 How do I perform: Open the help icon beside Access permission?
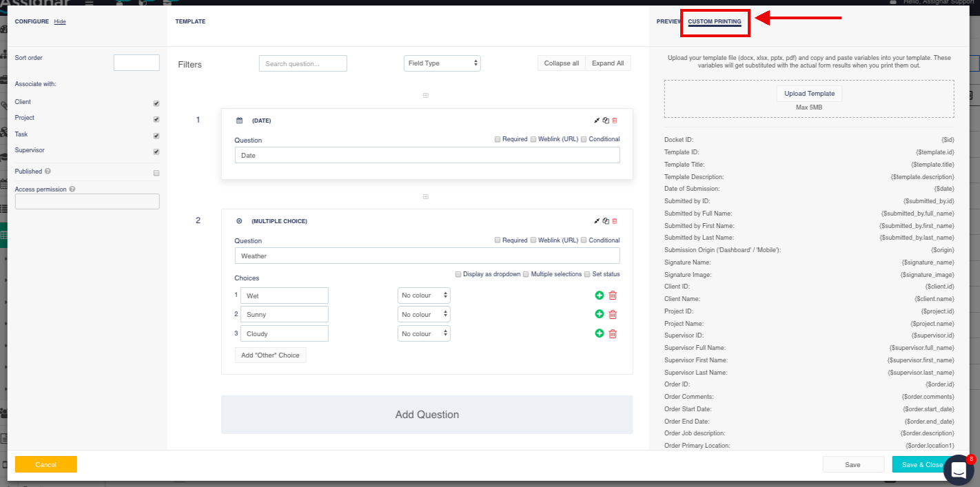[72, 189]
